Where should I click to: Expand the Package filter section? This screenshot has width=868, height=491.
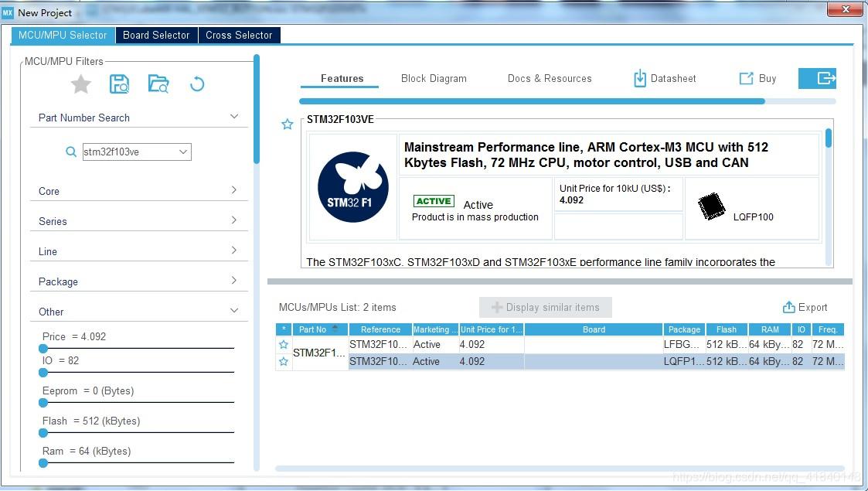coord(234,281)
